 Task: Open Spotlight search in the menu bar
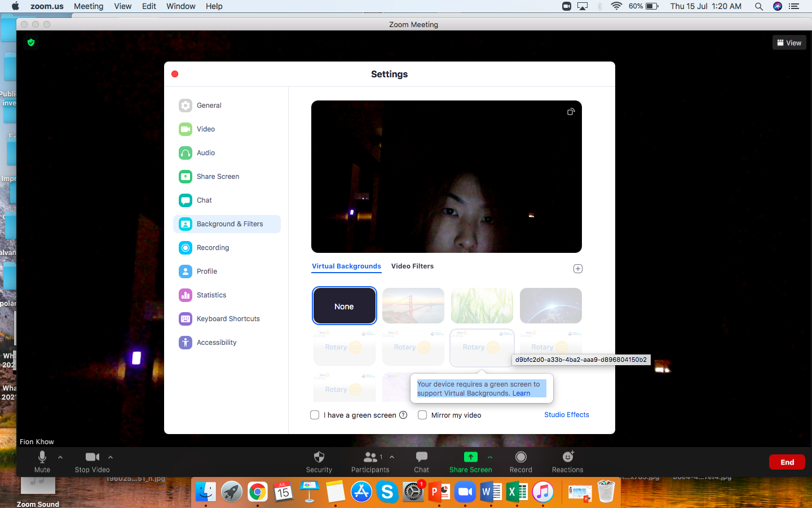pyautogui.click(x=759, y=6)
